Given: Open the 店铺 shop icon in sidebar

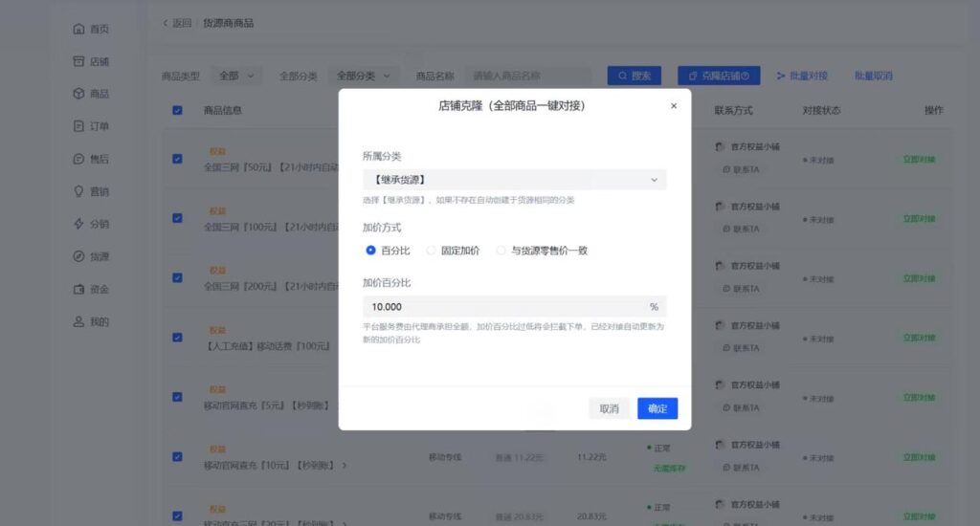Looking at the screenshot, I should click(x=78, y=61).
